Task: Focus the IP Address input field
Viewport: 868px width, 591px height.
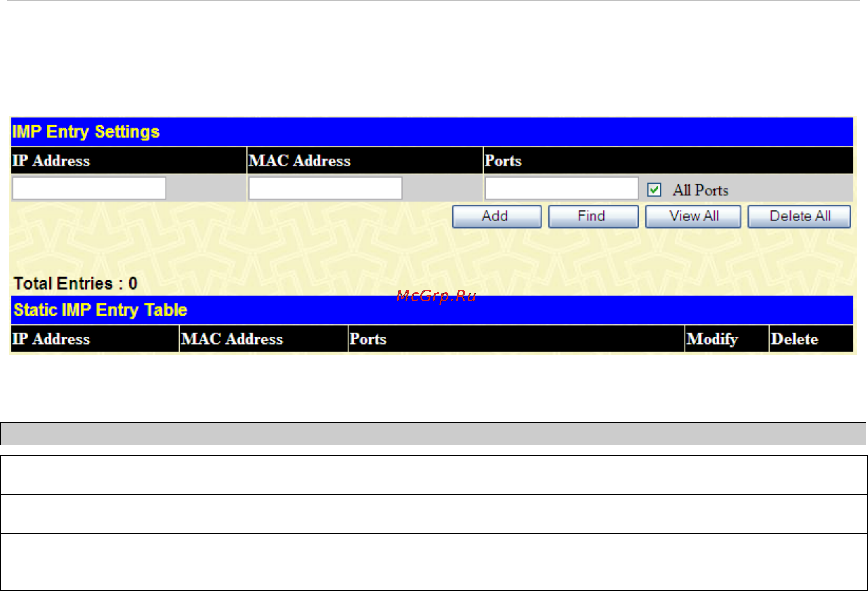Action: point(89,188)
